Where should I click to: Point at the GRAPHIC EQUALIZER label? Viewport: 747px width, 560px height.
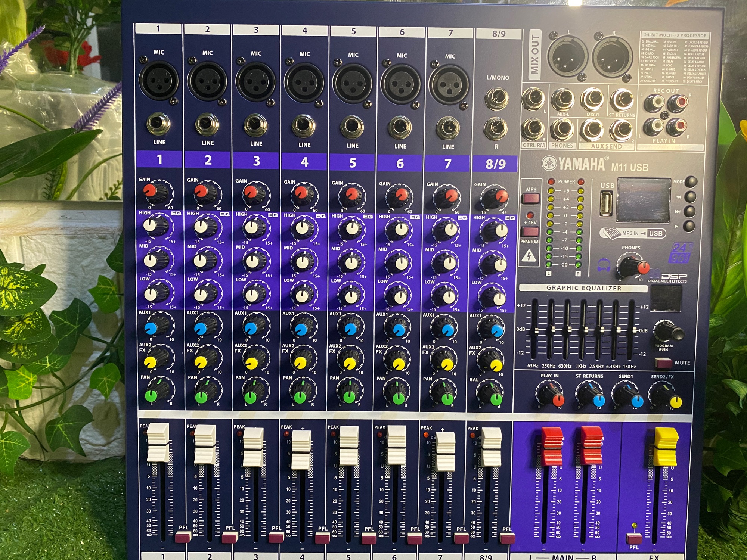coord(583,288)
